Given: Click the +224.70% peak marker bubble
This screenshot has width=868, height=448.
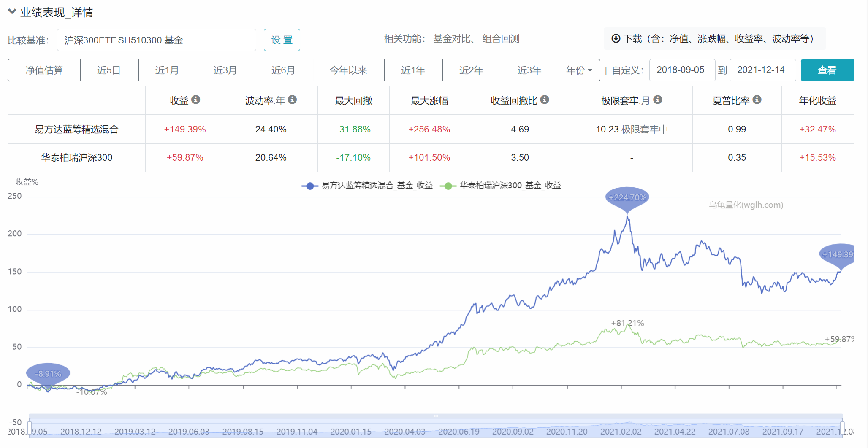Looking at the screenshot, I should coord(627,197).
